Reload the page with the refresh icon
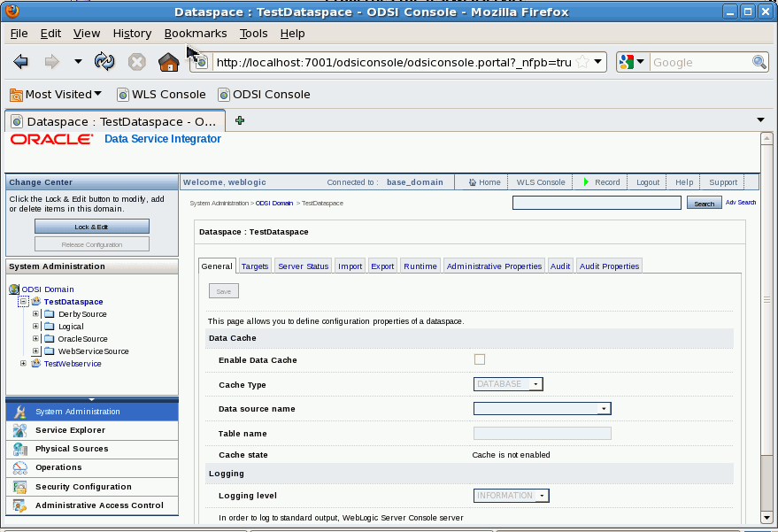 tap(104, 62)
